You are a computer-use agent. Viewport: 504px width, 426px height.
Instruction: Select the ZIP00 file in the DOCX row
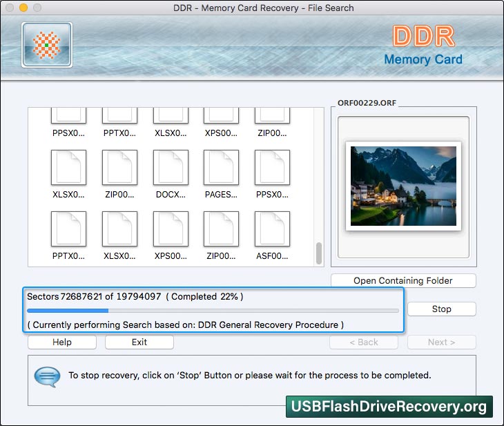click(x=119, y=168)
